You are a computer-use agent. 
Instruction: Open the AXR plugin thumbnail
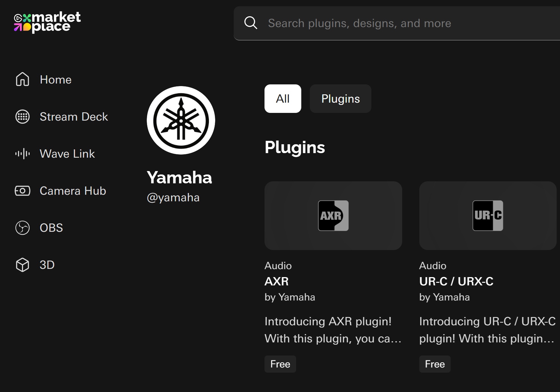pyautogui.click(x=333, y=216)
